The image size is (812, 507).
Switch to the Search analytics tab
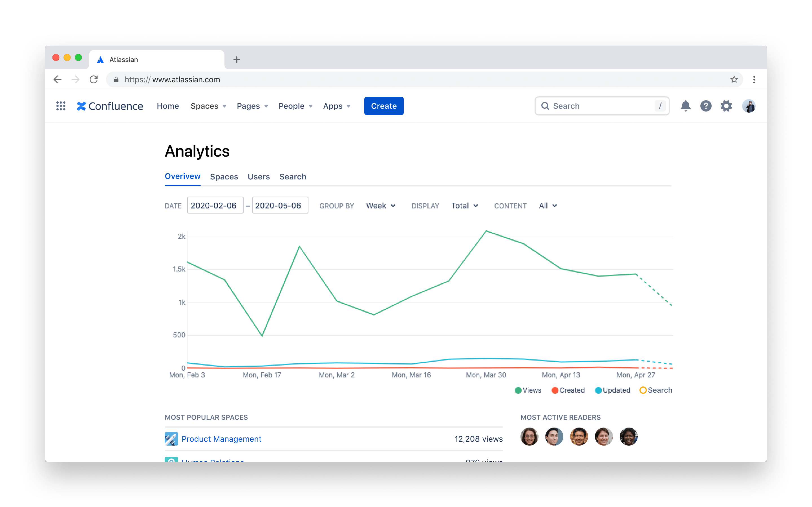click(293, 177)
